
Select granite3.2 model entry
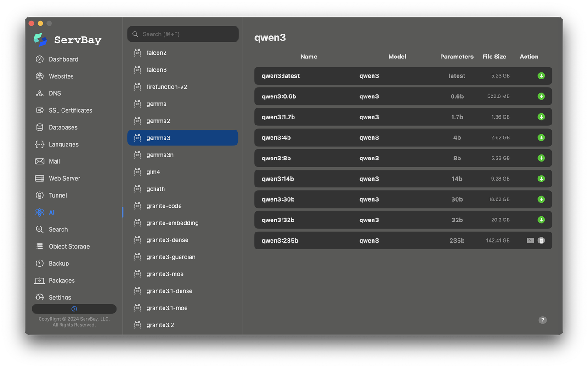[183, 325]
